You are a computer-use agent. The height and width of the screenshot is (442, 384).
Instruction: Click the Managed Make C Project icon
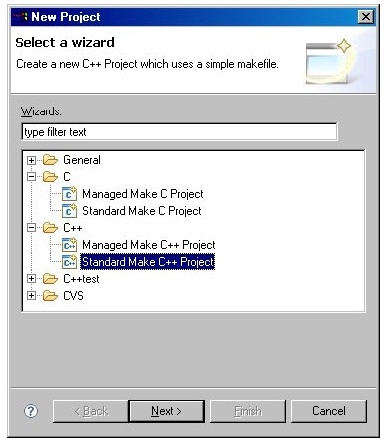coord(69,194)
